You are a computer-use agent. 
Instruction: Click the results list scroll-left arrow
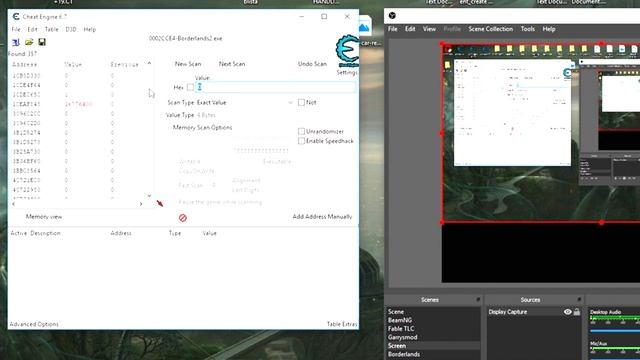(x=14, y=204)
